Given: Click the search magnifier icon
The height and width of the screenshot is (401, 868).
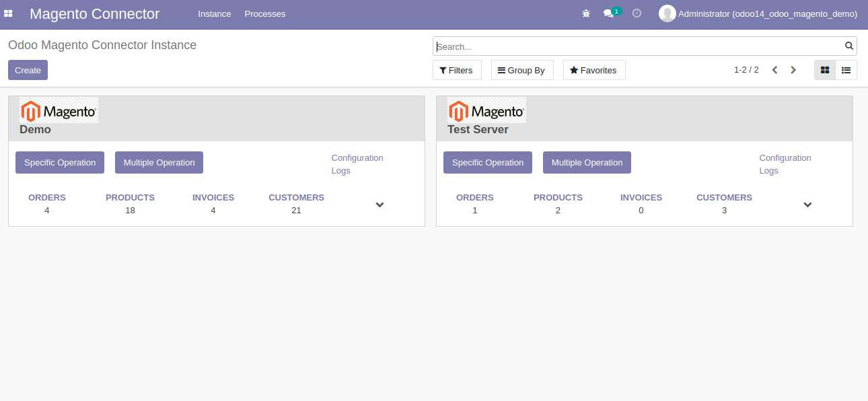Looking at the screenshot, I should tap(848, 46).
